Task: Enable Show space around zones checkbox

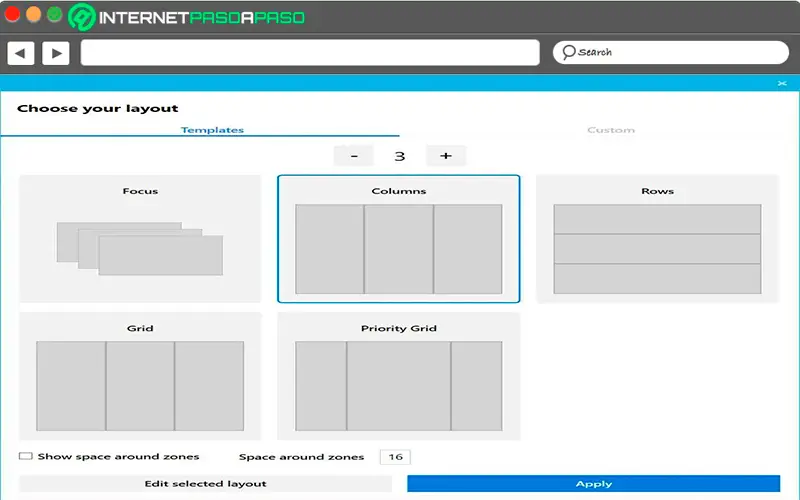Action: (26, 456)
